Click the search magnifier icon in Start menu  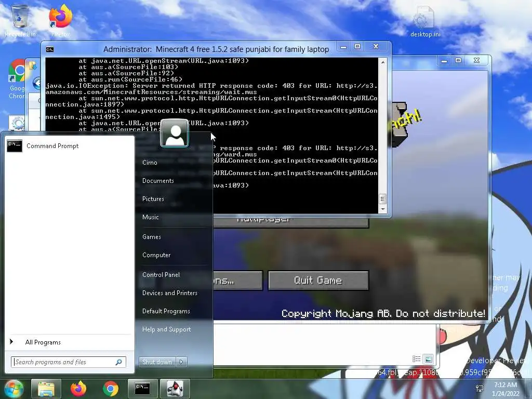tap(119, 362)
